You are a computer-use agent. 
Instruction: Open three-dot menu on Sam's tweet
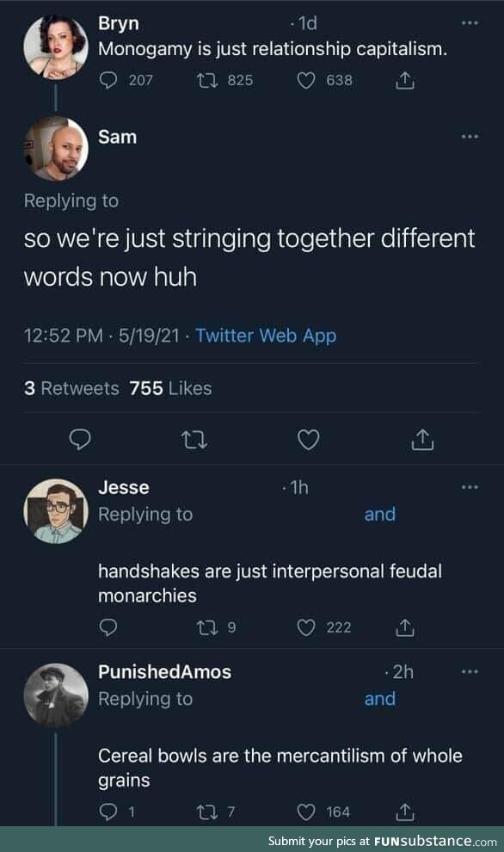coord(470,136)
